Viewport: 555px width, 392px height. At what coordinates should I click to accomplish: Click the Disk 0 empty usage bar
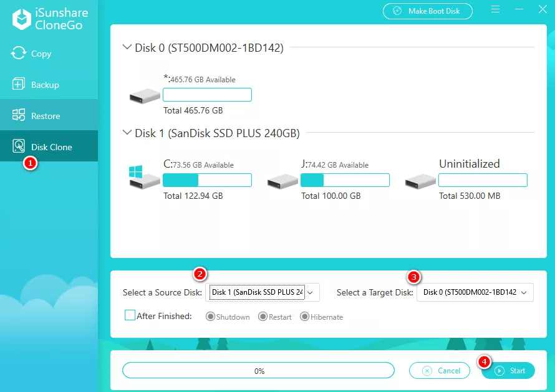207,95
